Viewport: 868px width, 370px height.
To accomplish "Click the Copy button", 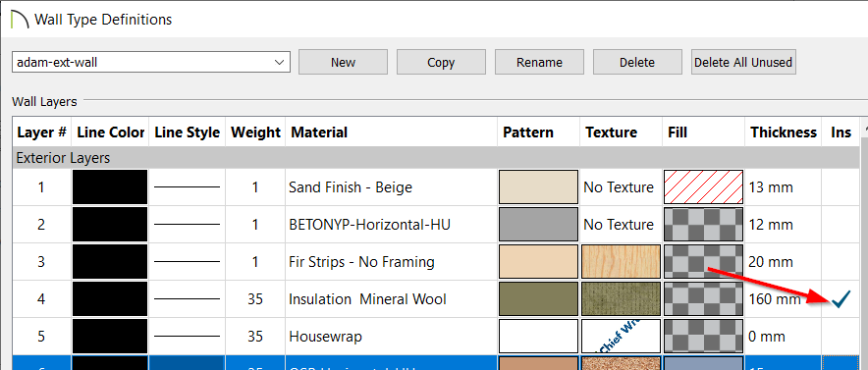I will click(x=441, y=62).
